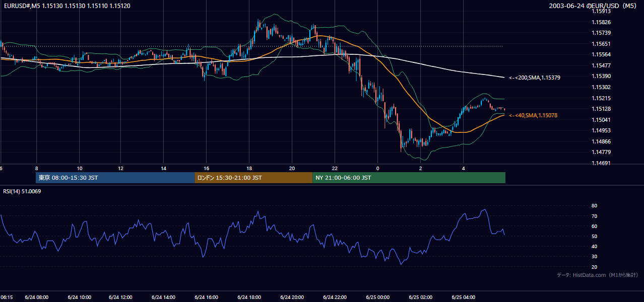644x302 pixels.
Task: Click the 6/25 02:00 date label
Action: pyautogui.click(x=421, y=297)
